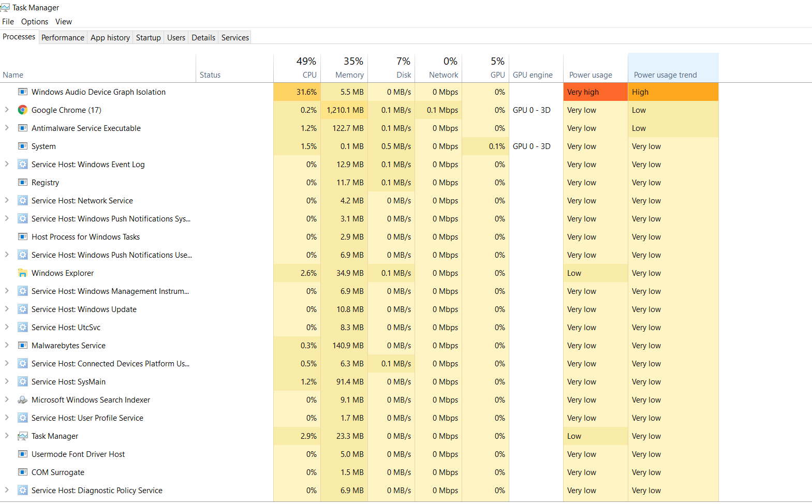Open the Startup tab
Screen dimensions: 812x504
(148, 38)
